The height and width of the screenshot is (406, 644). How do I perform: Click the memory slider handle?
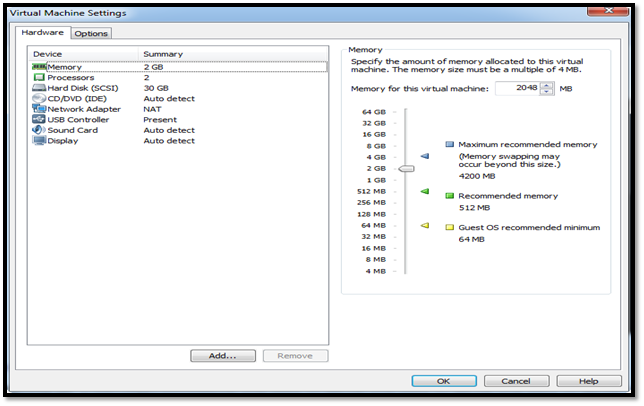406,168
